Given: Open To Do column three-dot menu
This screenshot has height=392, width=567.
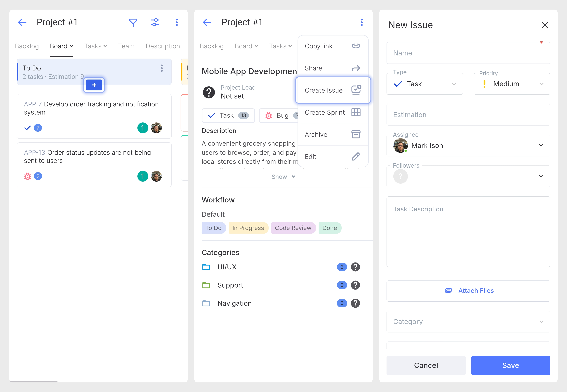Looking at the screenshot, I should click(161, 68).
